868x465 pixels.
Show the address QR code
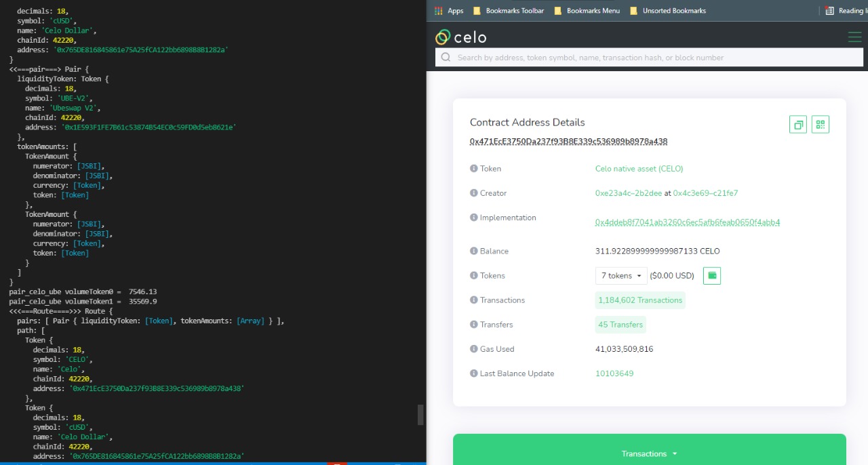[821, 125]
